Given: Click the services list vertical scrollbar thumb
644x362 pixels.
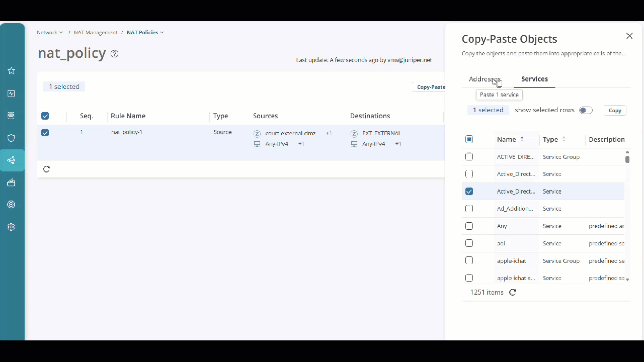Looking at the screenshot, I should (627, 159).
